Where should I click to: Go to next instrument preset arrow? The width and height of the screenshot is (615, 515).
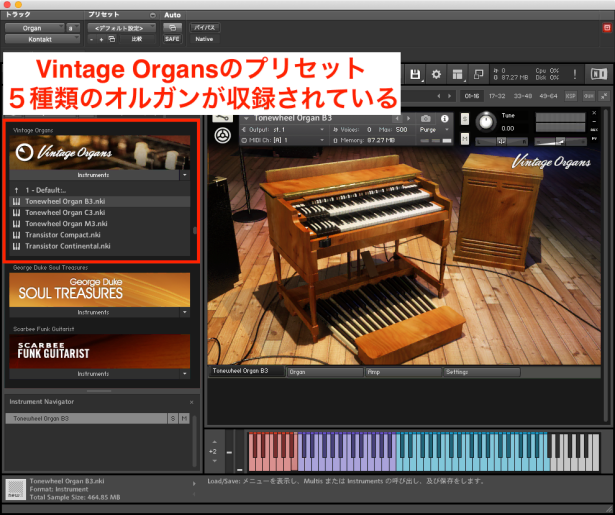[408, 118]
